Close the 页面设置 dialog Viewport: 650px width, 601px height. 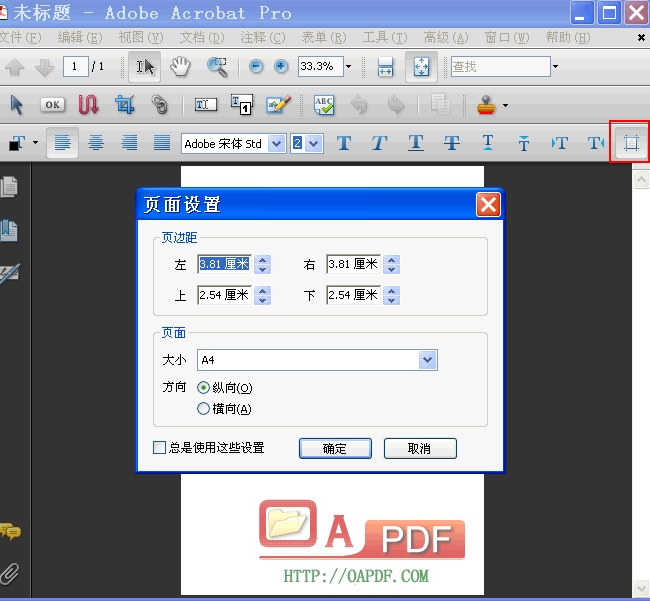[488, 204]
